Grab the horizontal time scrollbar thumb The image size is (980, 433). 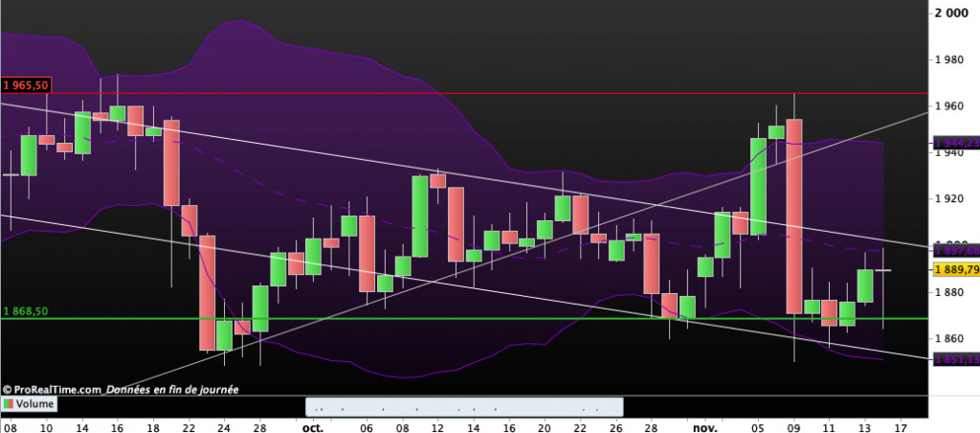point(405,406)
